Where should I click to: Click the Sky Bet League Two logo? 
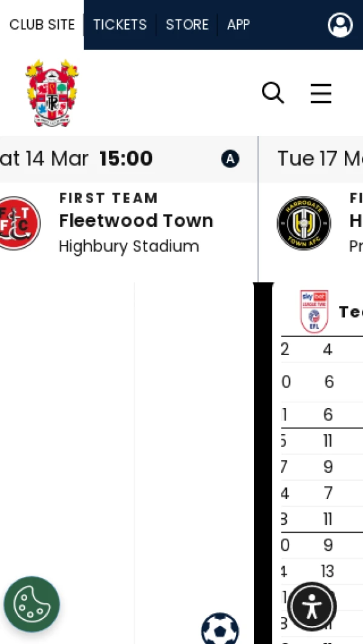[314, 311]
